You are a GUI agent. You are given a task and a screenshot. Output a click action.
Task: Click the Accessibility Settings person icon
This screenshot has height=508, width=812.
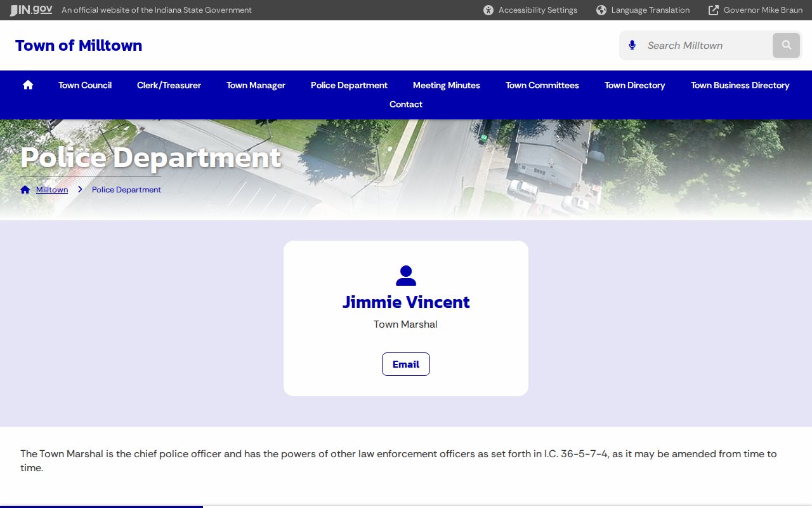(488, 10)
